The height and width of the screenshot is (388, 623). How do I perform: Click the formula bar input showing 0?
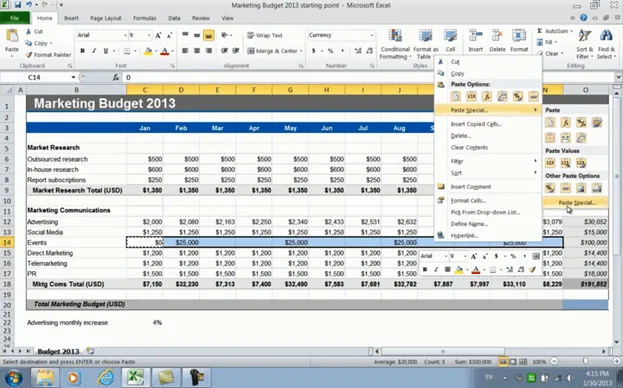click(x=370, y=77)
